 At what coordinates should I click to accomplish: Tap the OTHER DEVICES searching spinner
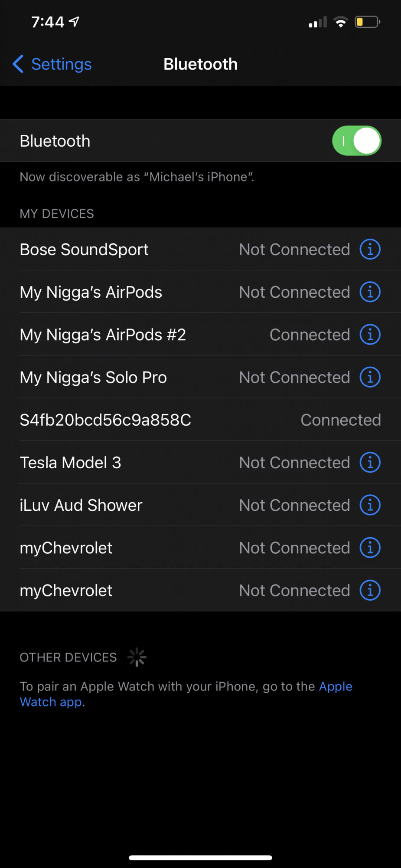pyautogui.click(x=137, y=657)
